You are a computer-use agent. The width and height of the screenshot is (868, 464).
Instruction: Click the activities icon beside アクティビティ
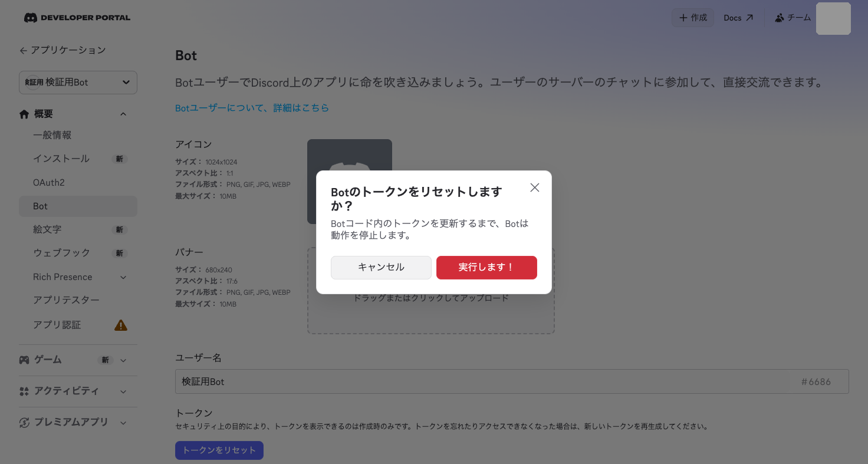(24, 391)
